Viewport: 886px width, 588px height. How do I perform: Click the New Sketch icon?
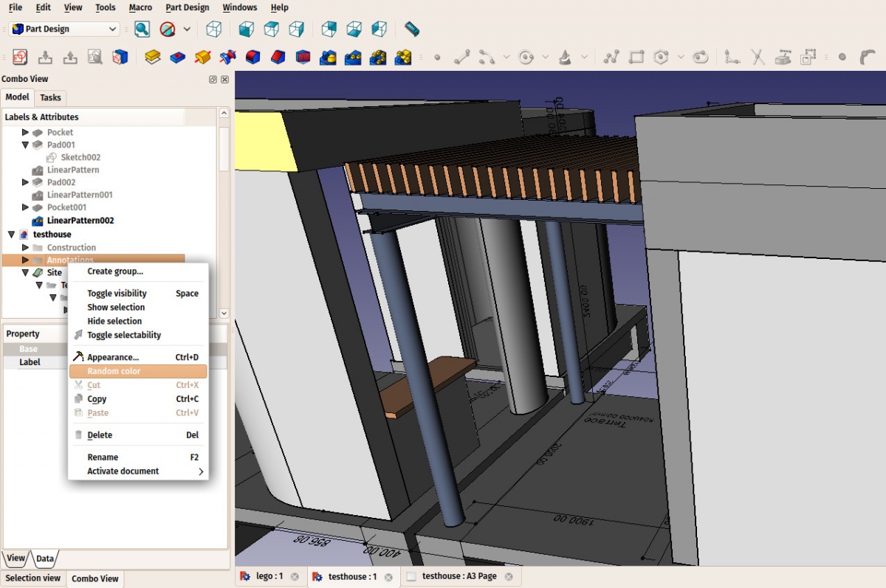pyautogui.click(x=20, y=57)
